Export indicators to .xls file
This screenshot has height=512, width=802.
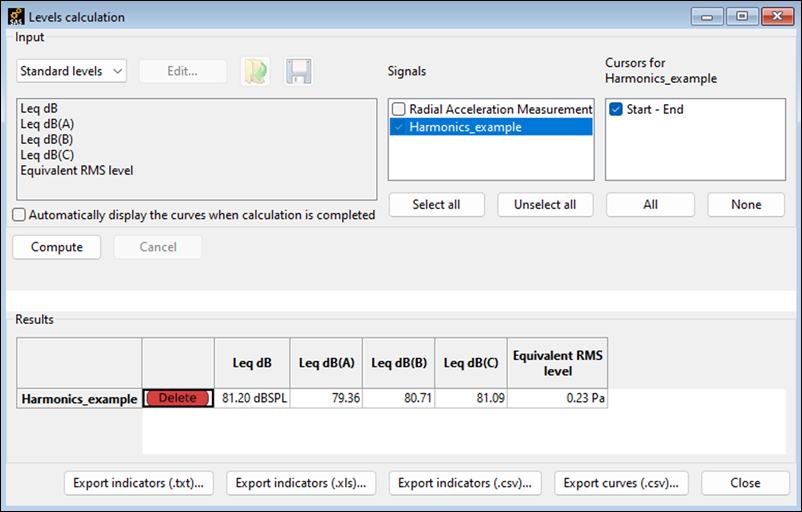(x=300, y=483)
